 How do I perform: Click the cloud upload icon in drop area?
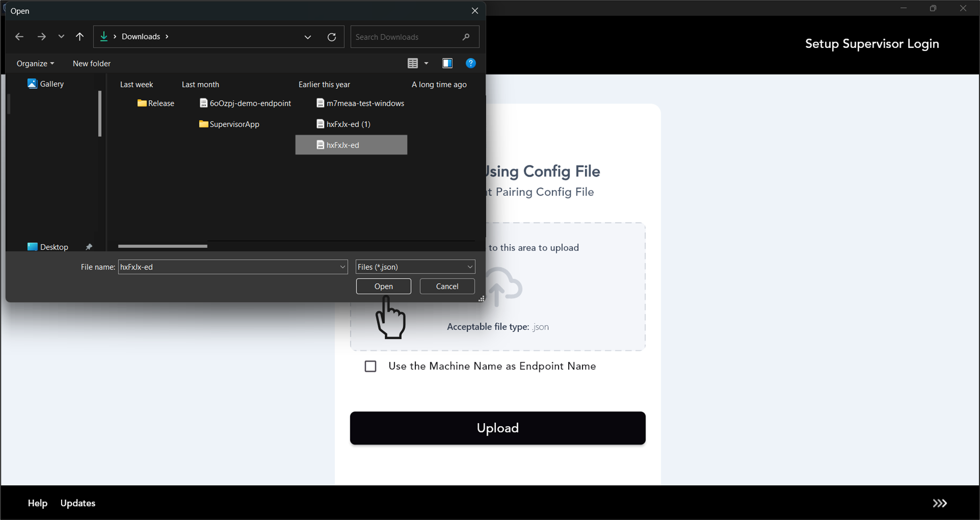pyautogui.click(x=504, y=287)
